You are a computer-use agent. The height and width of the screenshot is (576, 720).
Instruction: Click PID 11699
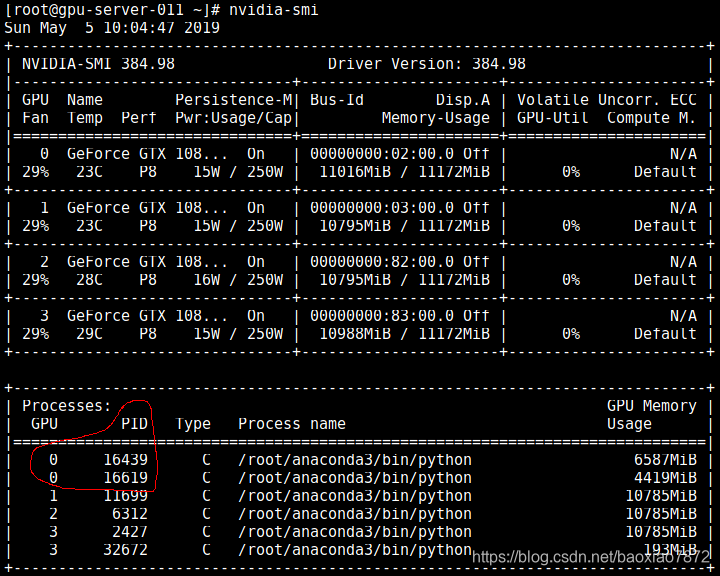pyautogui.click(x=125, y=496)
